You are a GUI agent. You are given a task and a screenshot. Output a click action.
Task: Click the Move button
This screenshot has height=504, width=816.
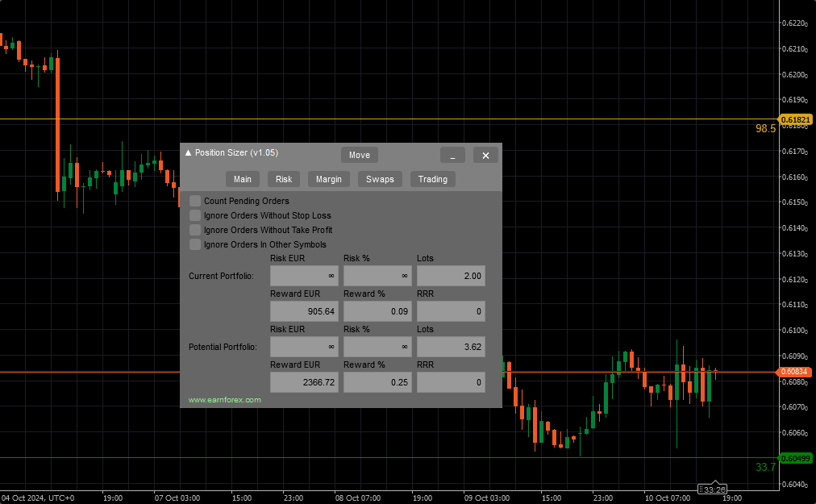click(359, 156)
